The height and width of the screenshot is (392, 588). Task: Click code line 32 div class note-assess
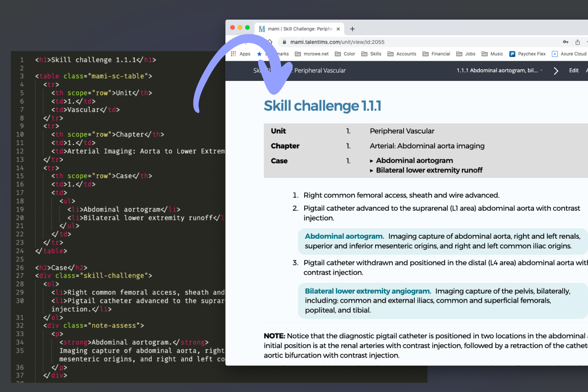[93, 325]
